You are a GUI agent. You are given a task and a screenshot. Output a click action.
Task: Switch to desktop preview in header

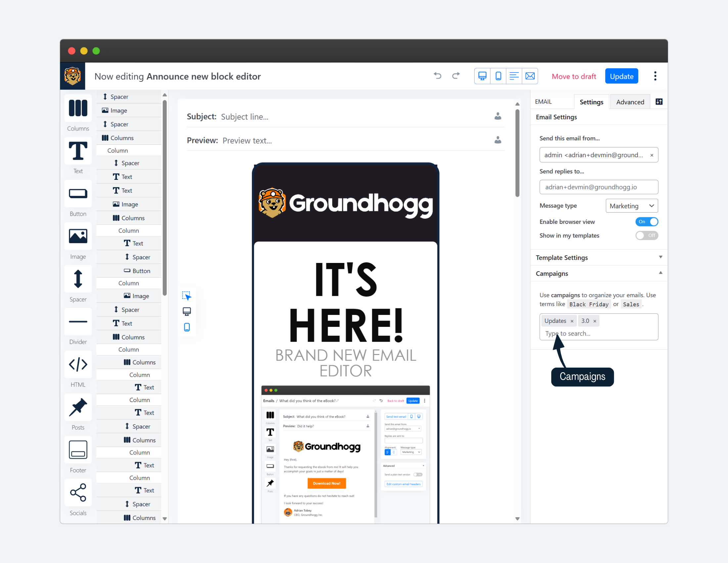point(482,77)
